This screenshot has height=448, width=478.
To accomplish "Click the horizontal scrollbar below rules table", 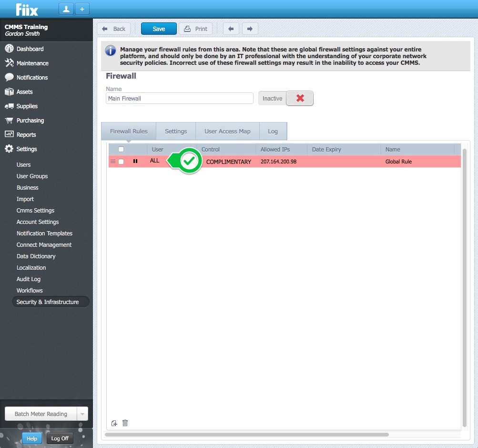I will (x=246, y=435).
